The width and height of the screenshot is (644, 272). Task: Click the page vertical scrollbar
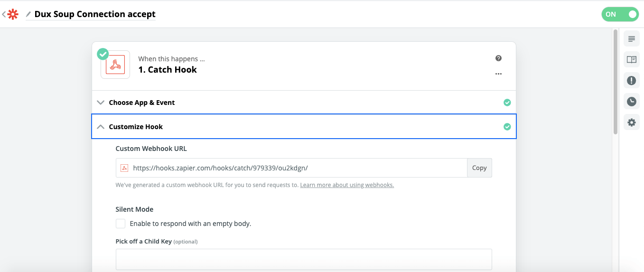(x=616, y=82)
